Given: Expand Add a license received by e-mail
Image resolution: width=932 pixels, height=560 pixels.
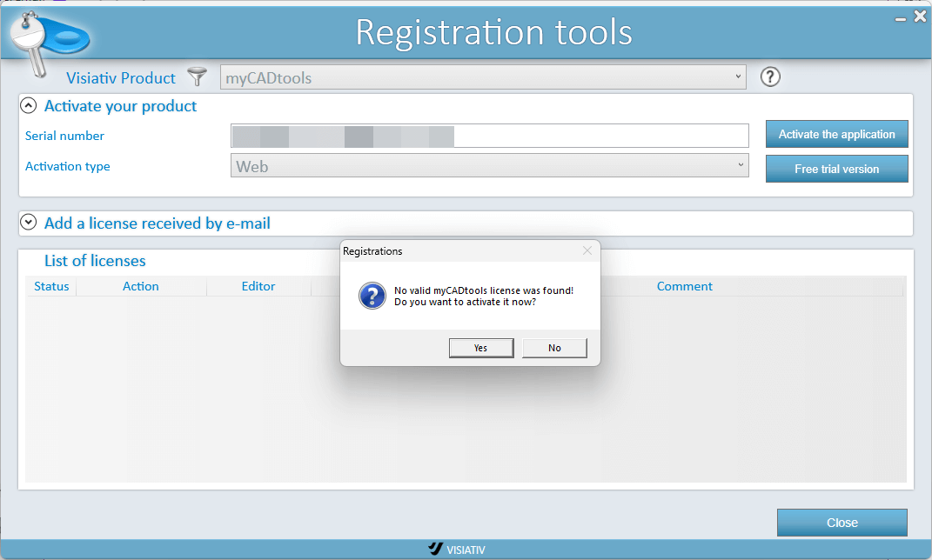Looking at the screenshot, I should tap(29, 223).
